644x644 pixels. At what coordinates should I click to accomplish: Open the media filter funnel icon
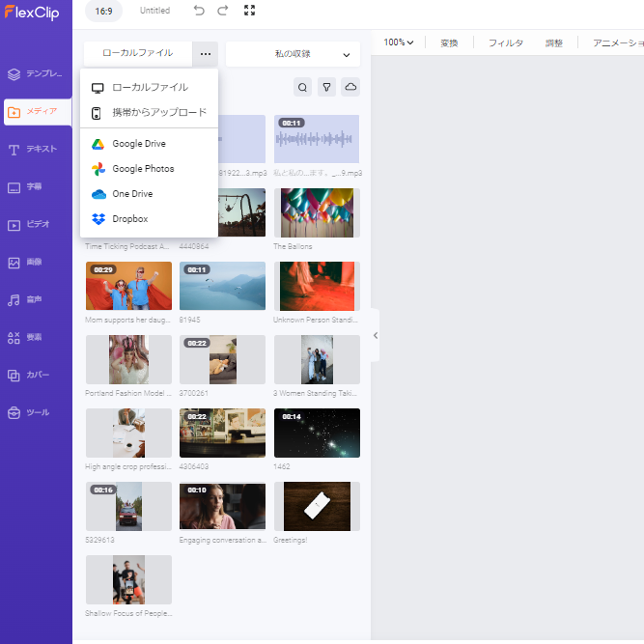[x=327, y=88]
